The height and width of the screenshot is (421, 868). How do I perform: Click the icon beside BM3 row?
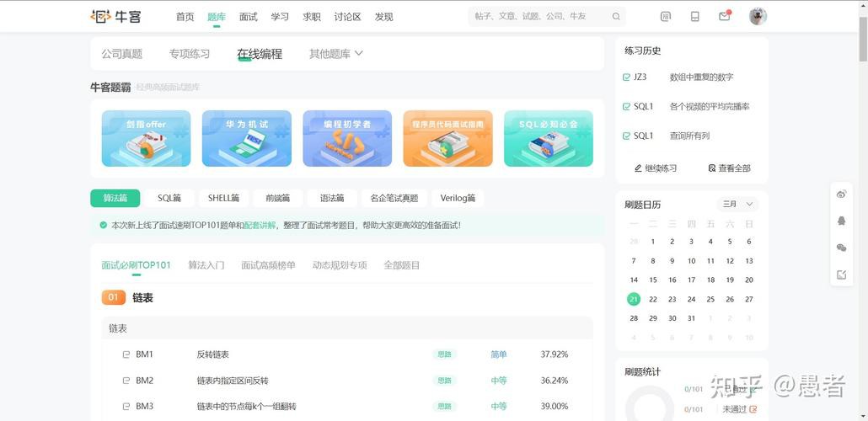(126, 407)
